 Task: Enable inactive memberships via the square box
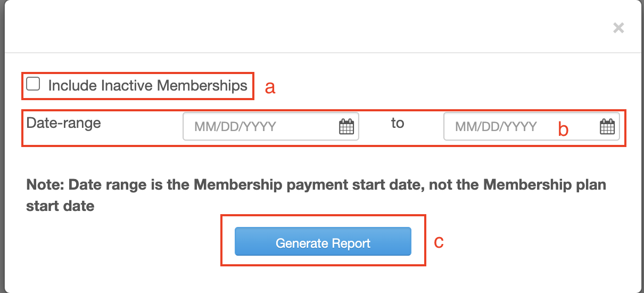[x=33, y=84]
